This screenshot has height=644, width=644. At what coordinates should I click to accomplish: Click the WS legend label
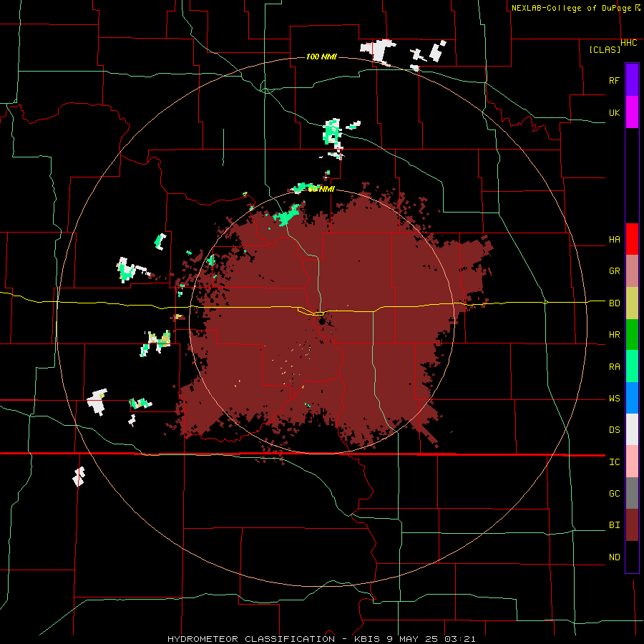tap(614, 399)
